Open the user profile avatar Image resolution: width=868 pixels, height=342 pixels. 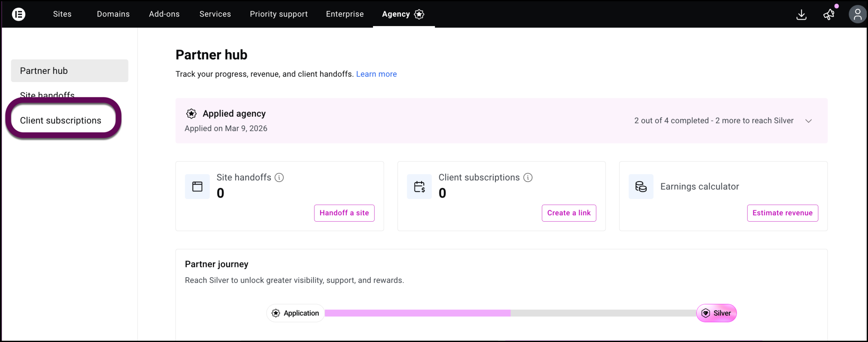pyautogui.click(x=857, y=14)
